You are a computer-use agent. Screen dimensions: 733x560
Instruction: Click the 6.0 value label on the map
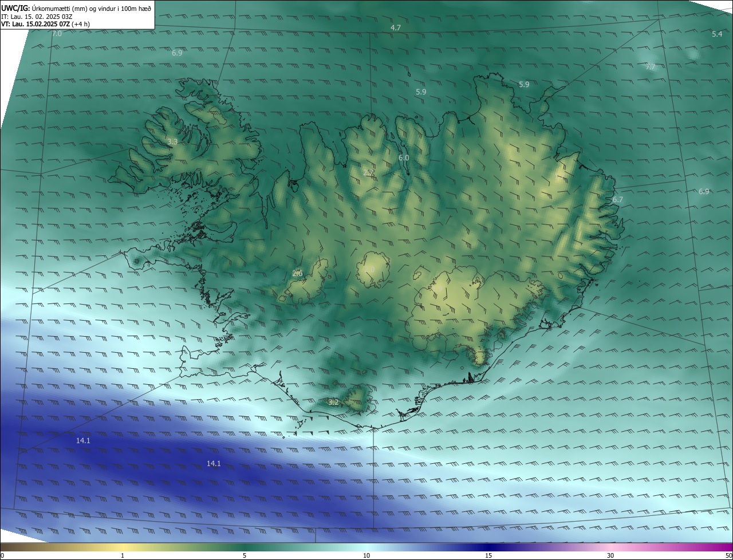pyautogui.click(x=404, y=157)
